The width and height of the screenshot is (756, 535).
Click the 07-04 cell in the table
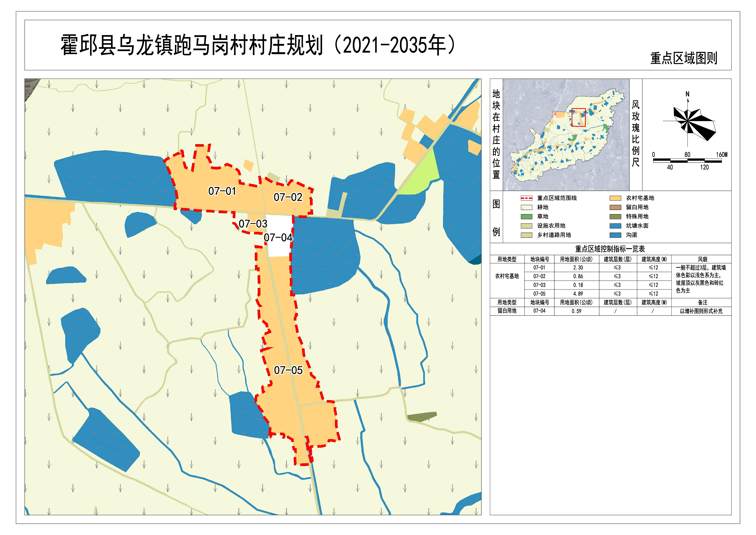click(x=539, y=311)
